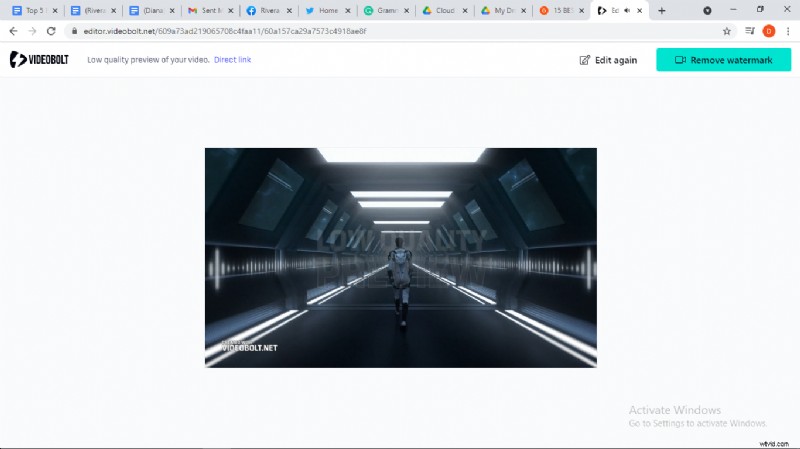Image resolution: width=800 pixels, height=449 pixels.
Task: Close the Grammarly tab
Action: click(x=407, y=11)
